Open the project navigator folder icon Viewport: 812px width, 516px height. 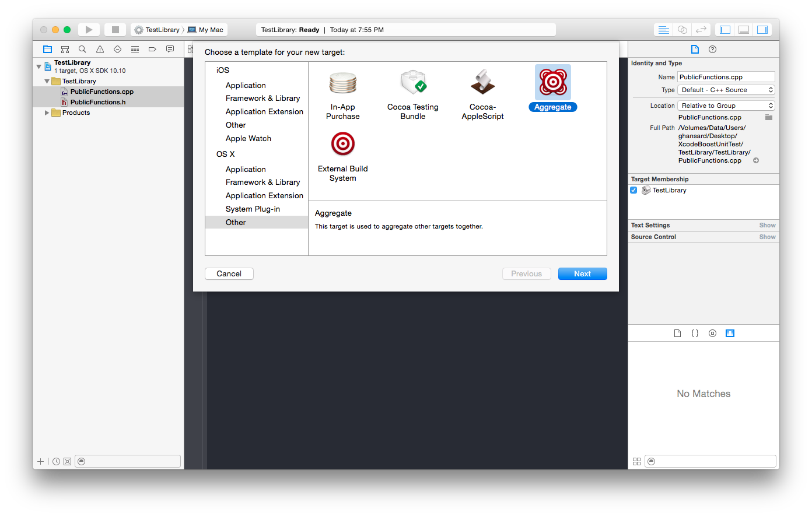tap(48, 49)
